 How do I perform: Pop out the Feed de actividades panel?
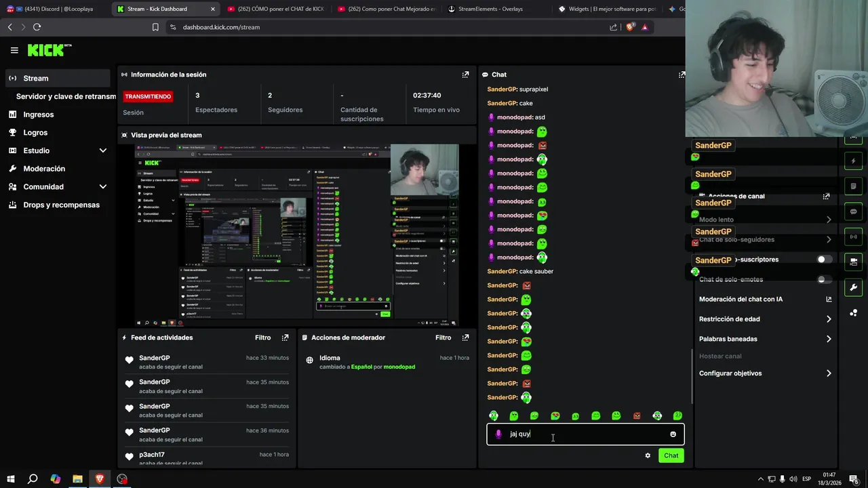(285, 338)
